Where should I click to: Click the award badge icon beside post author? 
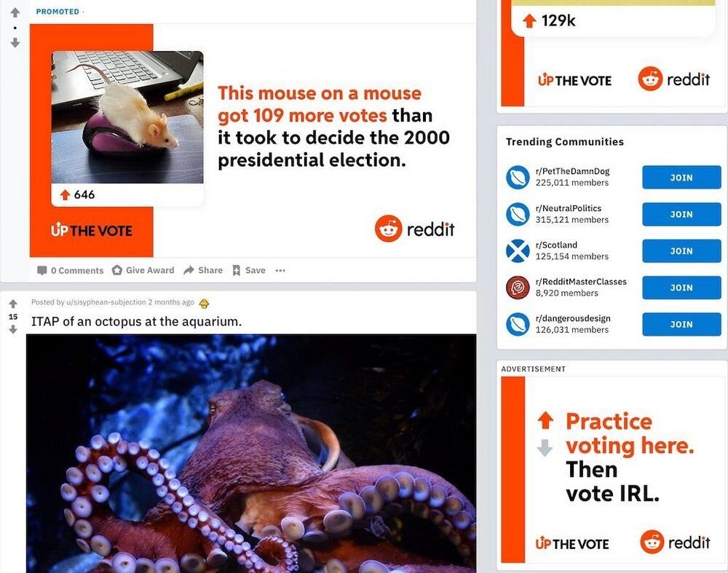204,303
